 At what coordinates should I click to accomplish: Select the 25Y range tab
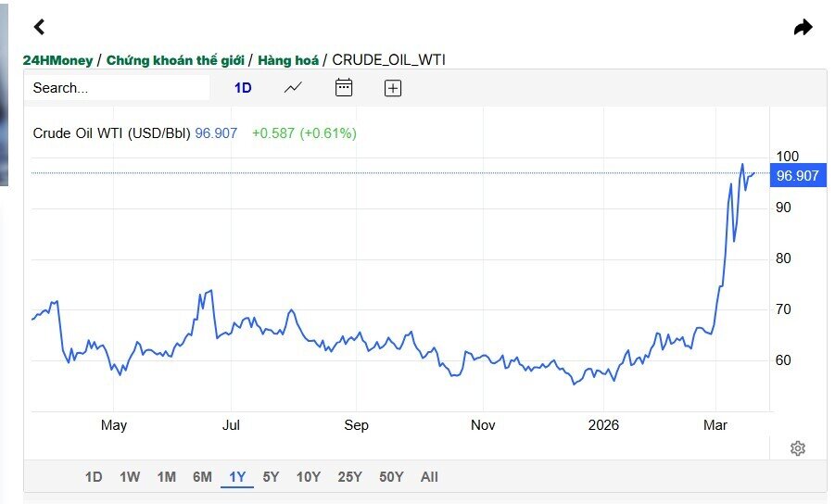pos(350,477)
